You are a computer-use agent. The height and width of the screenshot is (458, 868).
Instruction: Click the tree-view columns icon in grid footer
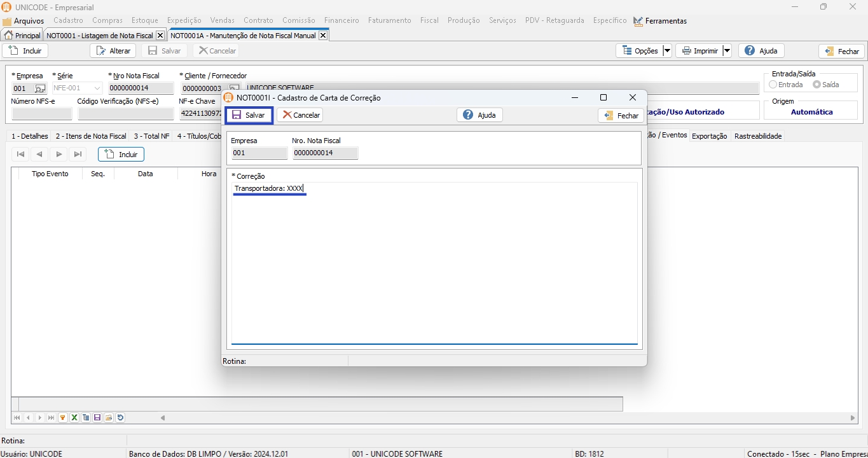pyautogui.click(x=86, y=418)
